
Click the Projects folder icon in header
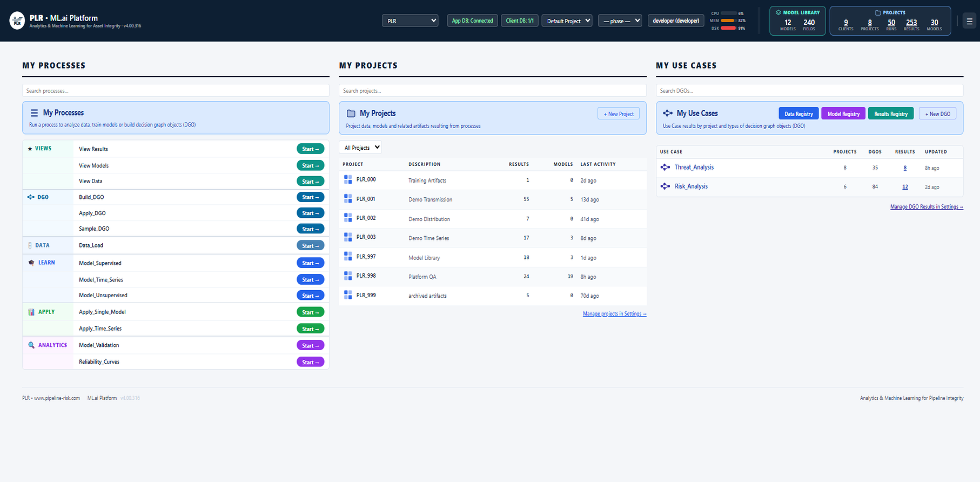[x=878, y=12]
